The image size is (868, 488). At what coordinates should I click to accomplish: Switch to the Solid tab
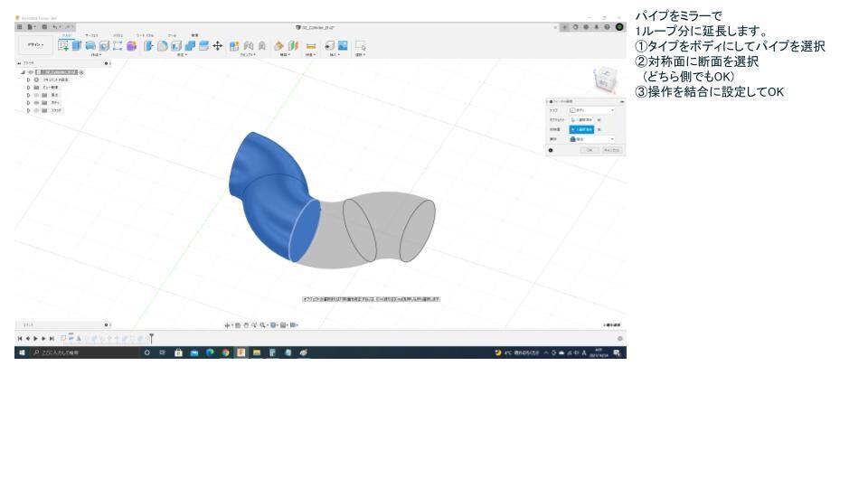pyautogui.click(x=66, y=35)
